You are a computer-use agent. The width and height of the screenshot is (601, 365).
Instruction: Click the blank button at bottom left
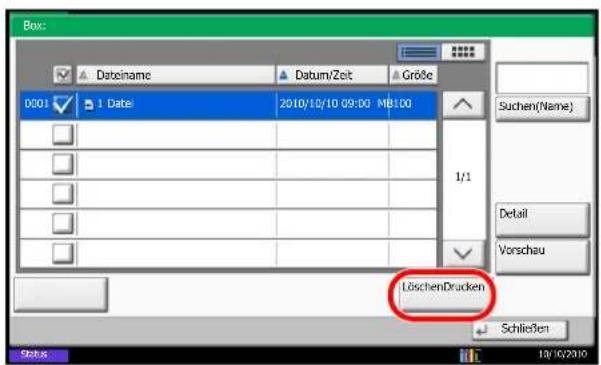tap(61, 294)
